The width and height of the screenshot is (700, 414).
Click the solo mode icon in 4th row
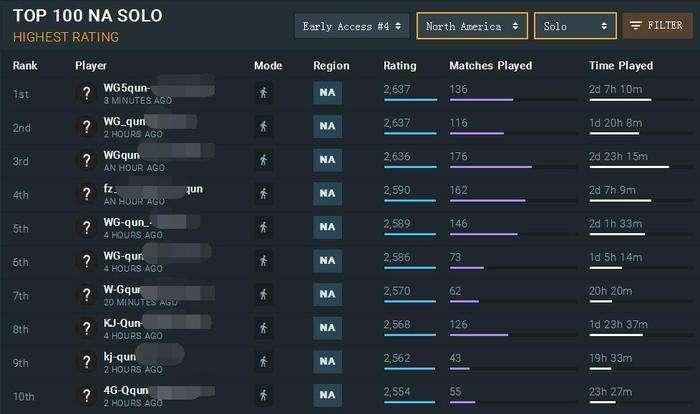tap(263, 193)
